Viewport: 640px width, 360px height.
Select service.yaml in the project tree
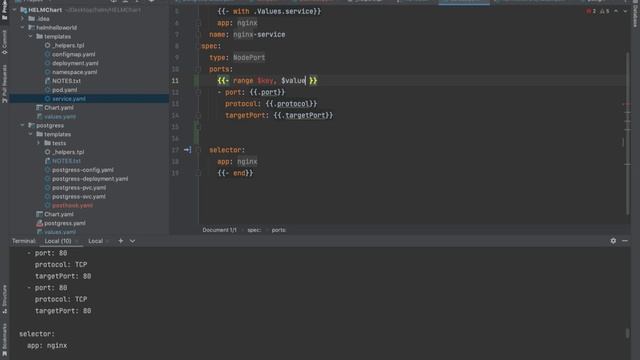pyautogui.click(x=69, y=99)
